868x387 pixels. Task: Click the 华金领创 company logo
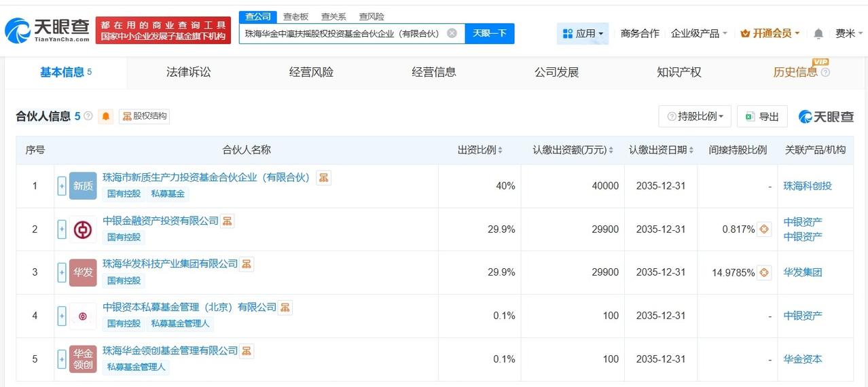point(83,359)
